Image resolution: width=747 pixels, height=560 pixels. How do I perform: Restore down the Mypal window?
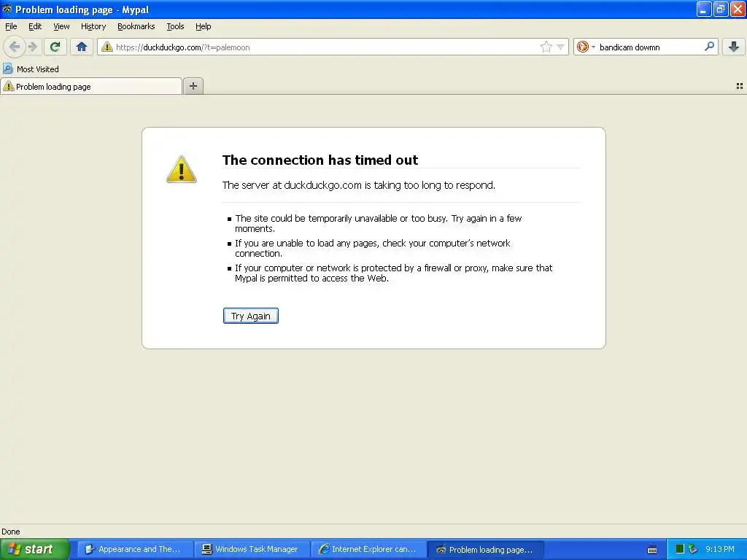pos(721,9)
